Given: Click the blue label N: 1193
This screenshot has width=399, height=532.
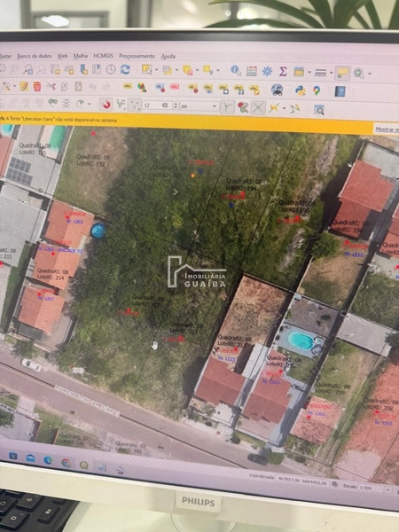Looking at the screenshot, I should 383,423.
